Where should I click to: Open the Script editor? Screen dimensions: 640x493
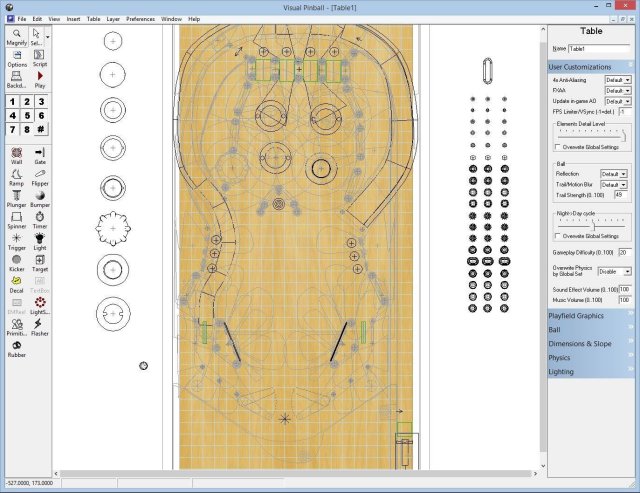click(x=40, y=59)
